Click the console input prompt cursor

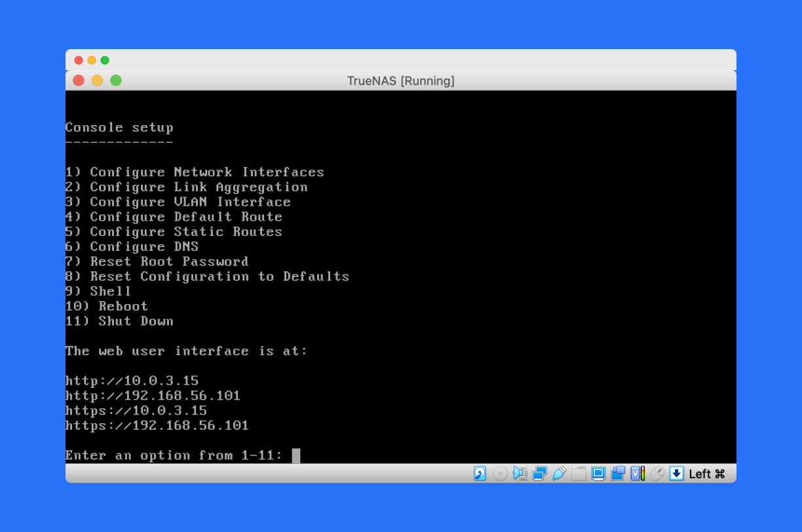click(x=296, y=455)
